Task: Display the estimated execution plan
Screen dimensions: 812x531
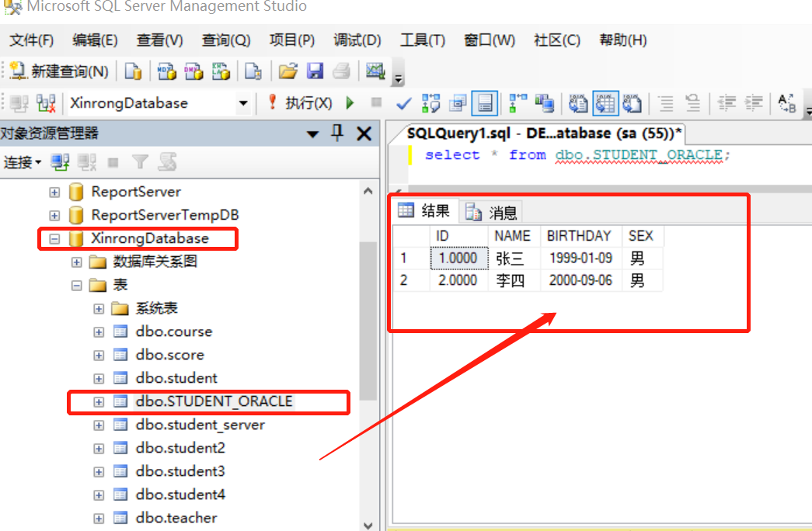Action: point(430,103)
